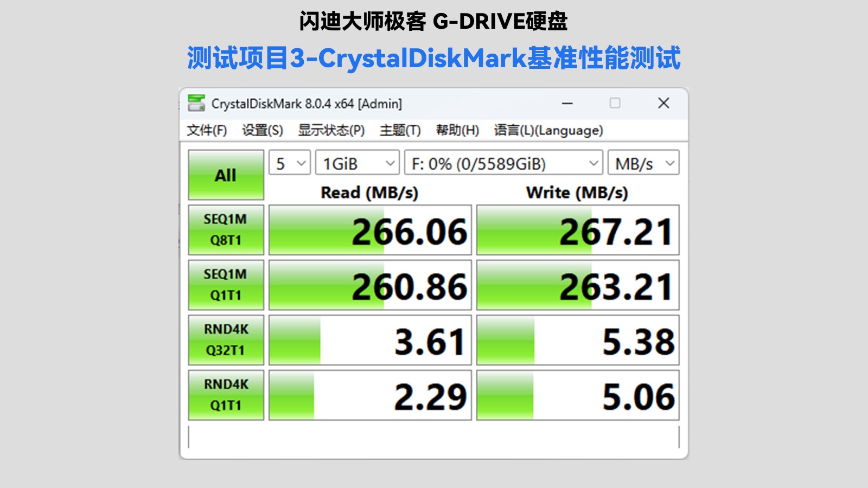This screenshot has width=868, height=488.
Task: Click the 2.29 random read result
Action: point(370,395)
